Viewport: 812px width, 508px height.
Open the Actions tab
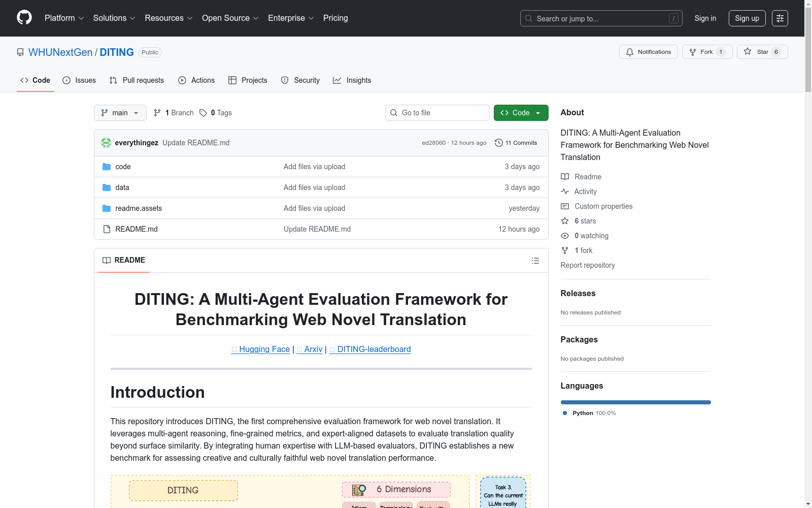pyautogui.click(x=196, y=80)
